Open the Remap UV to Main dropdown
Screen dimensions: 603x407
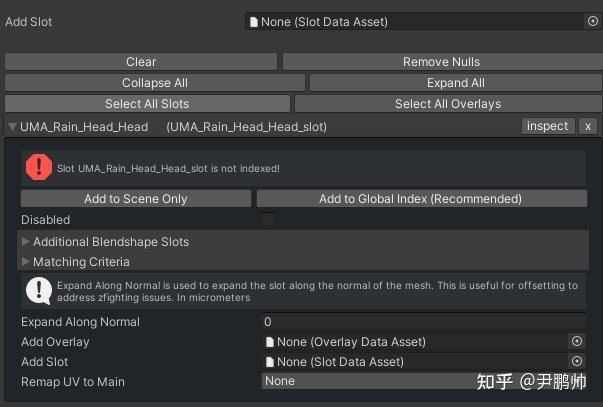pyautogui.click(x=420, y=381)
